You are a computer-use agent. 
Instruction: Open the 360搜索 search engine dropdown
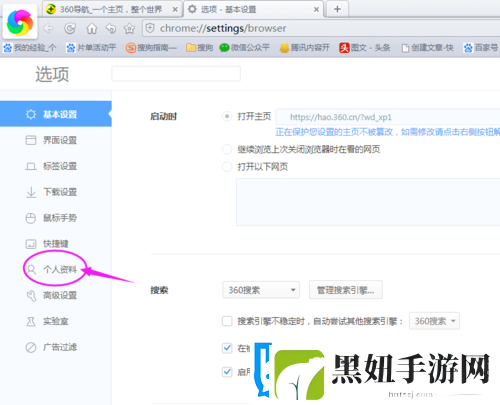tap(261, 290)
